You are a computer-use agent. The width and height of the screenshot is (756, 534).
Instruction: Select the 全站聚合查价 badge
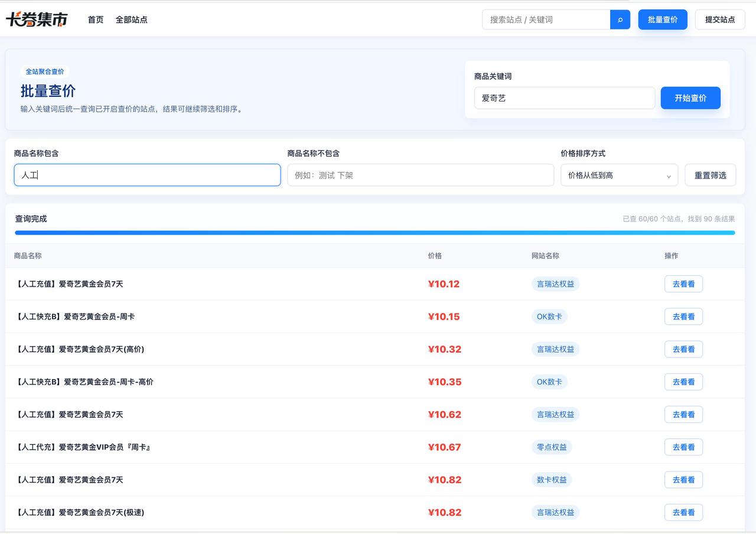(45, 71)
